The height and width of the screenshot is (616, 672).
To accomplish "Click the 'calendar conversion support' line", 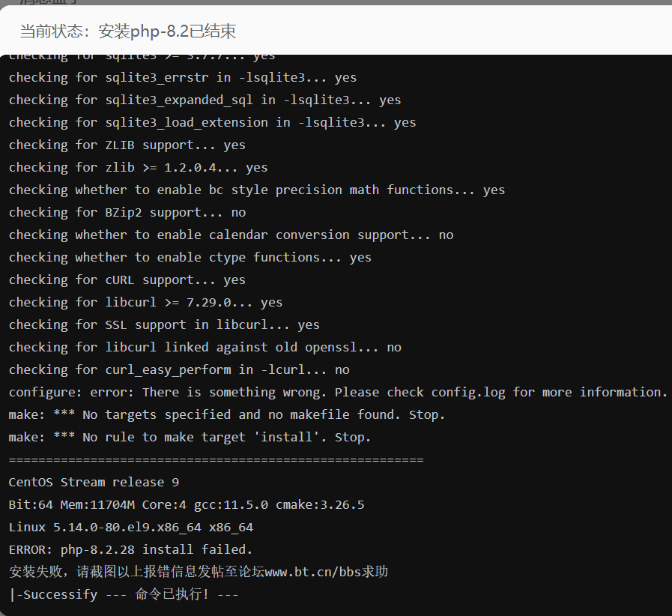I will pyautogui.click(x=231, y=235).
